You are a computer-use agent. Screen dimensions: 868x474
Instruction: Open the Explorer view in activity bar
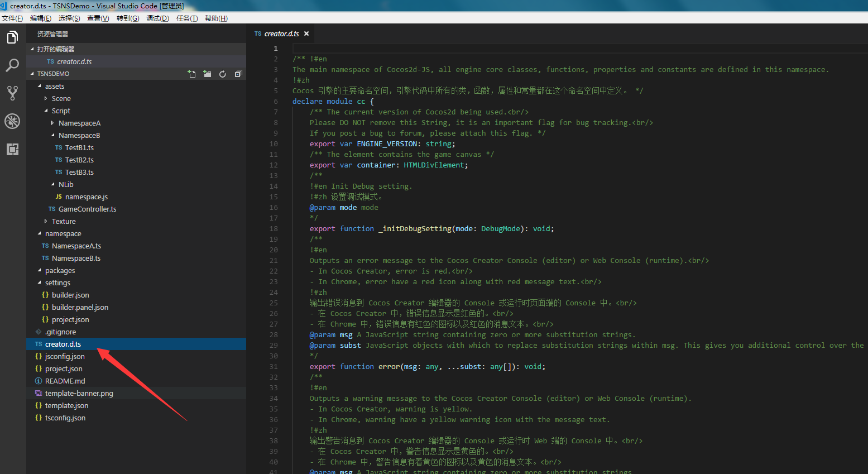12,37
